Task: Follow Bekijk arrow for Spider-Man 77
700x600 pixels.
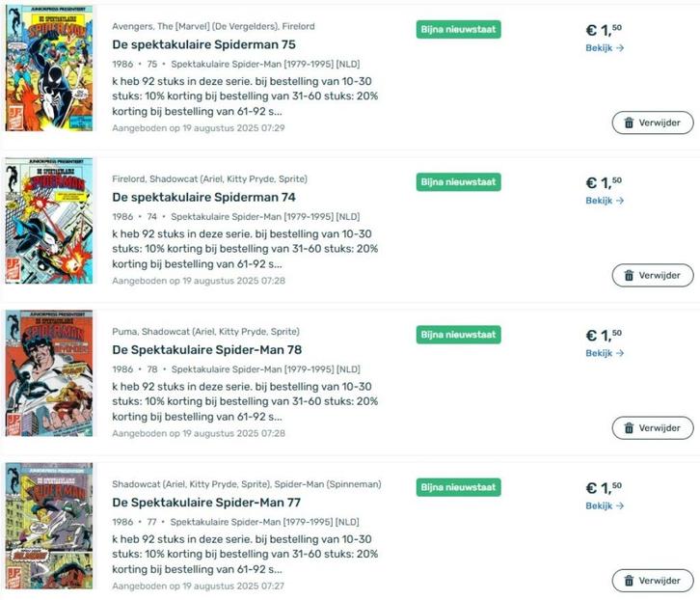Action: [x=605, y=505]
